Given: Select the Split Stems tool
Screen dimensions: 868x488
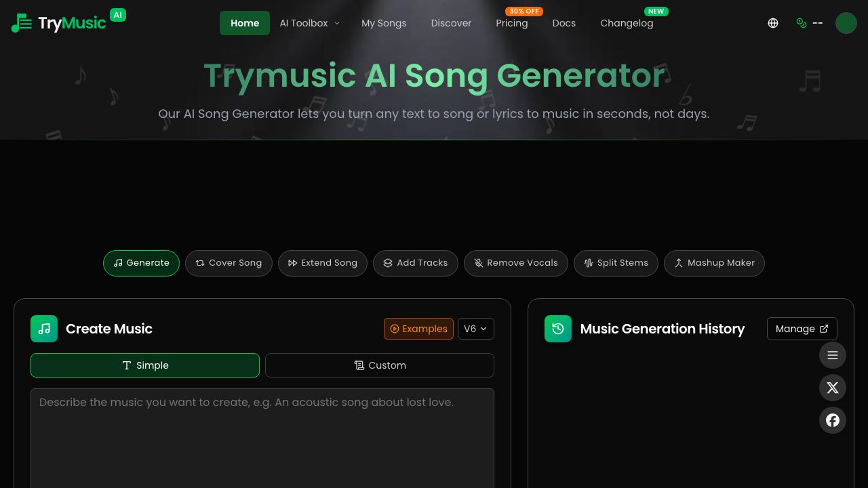Looking at the screenshot, I should pos(616,263).
